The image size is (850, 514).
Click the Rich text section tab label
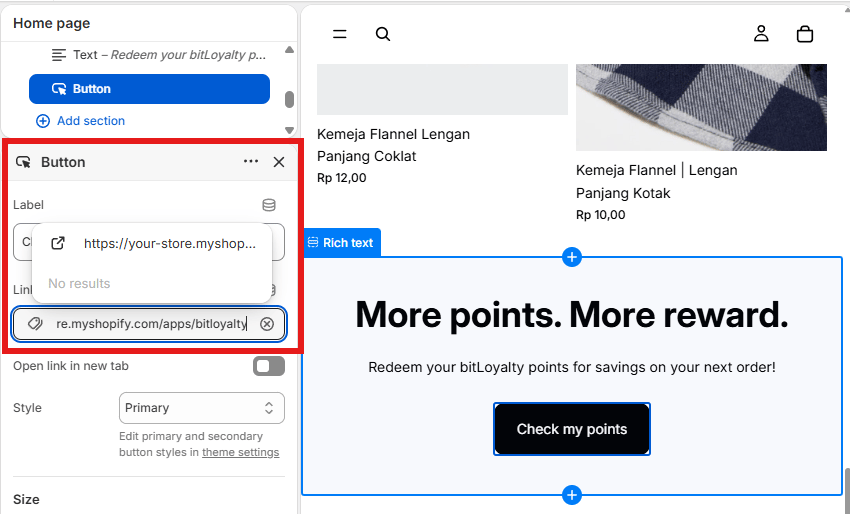342,243
